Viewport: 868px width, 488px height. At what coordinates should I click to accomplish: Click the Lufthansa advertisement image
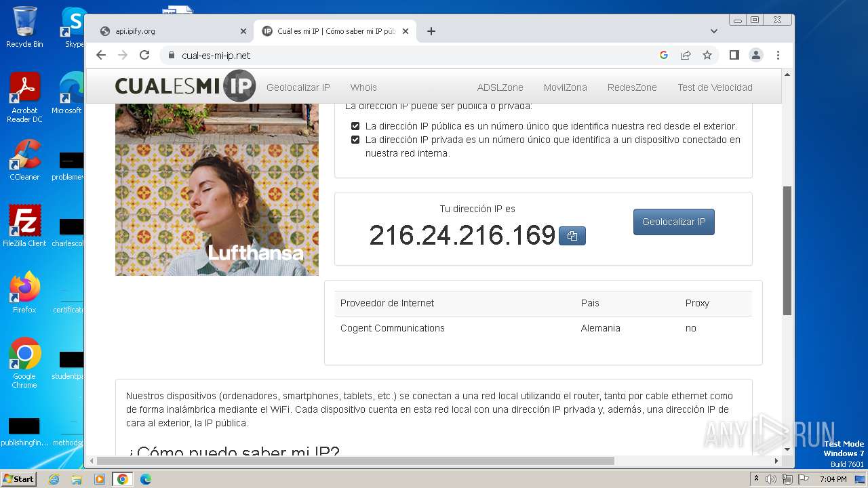(217, 190)
